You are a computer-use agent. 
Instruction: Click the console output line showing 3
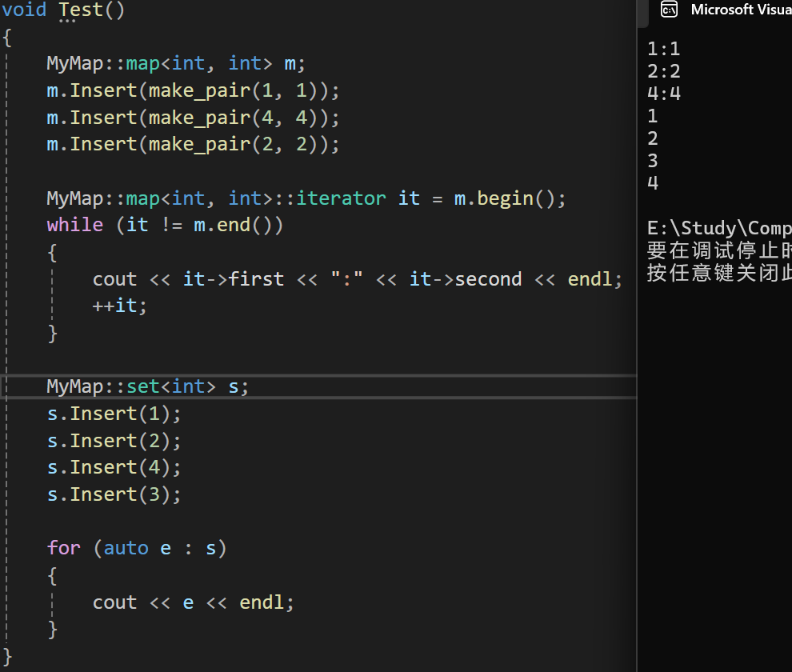(653, 161)
